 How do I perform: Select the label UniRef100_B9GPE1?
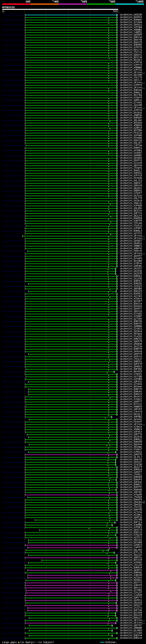coord(131,294)
